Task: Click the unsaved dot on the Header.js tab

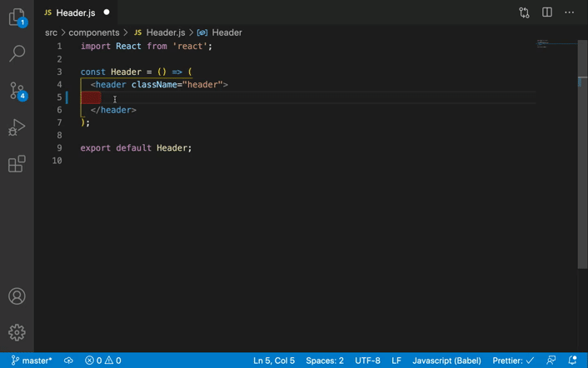Action: click(x=107, y=12)
